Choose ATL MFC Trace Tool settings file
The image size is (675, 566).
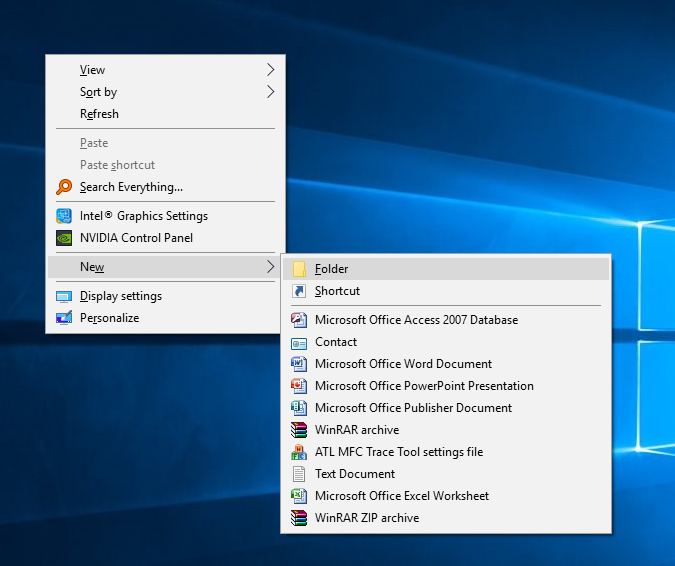coord(398,452)
